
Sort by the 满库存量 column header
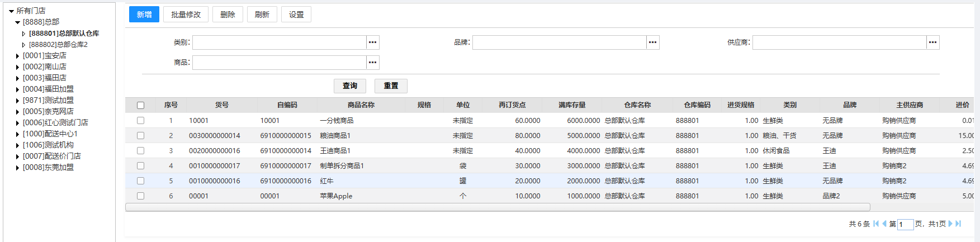coord(572,105)
